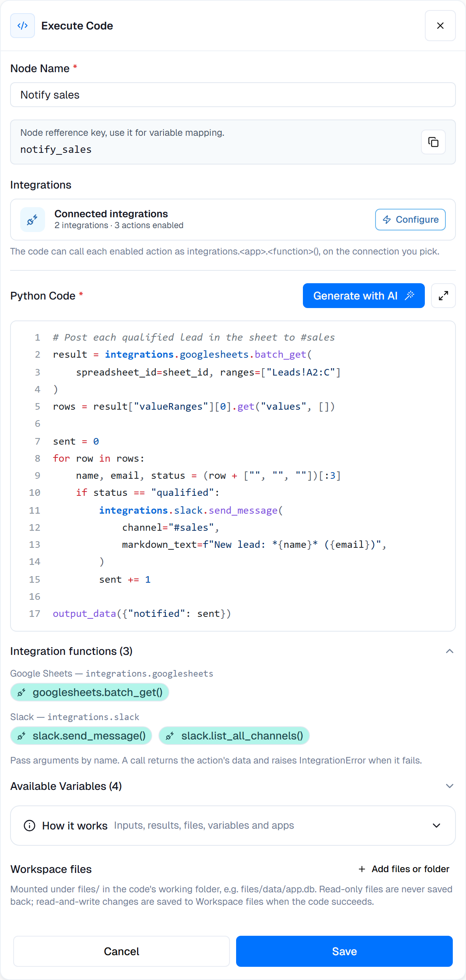The height and width of the screenshot is (980, 466).
Task: Click the spreadsheet_id=sheet_id code line
Action: pyautogui.click(x=209, y=372)
